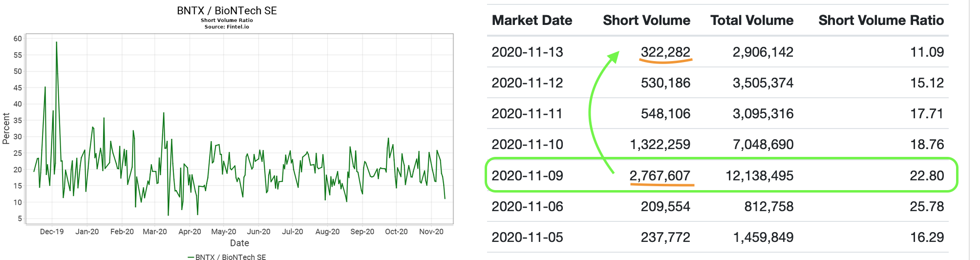Click the Percent y-axis label
This screenshot has height=260, width=980.
(6, 129)
